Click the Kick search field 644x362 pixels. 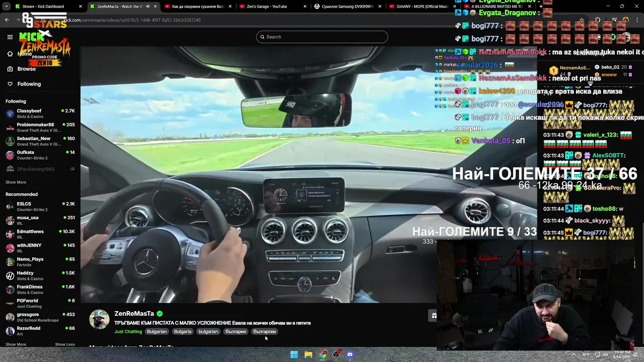322,37
